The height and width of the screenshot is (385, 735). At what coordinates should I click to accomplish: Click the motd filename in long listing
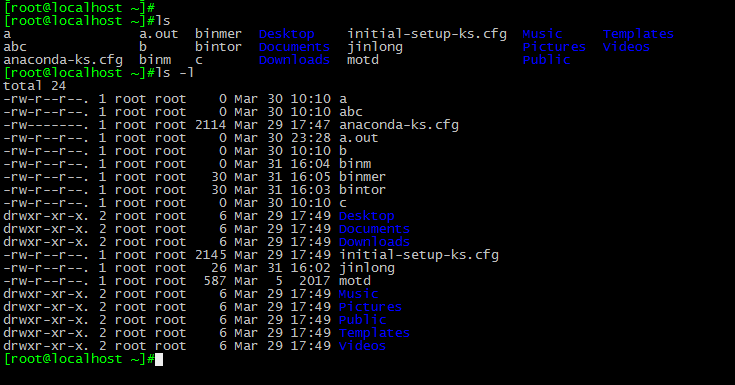click(x=355, y=281)
